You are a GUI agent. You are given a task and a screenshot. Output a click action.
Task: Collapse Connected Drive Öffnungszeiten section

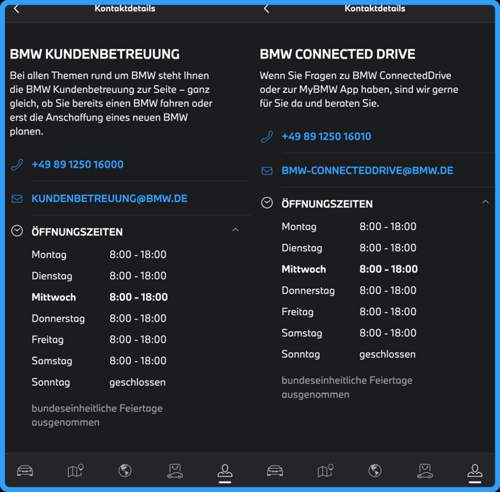tap(485, 202)
